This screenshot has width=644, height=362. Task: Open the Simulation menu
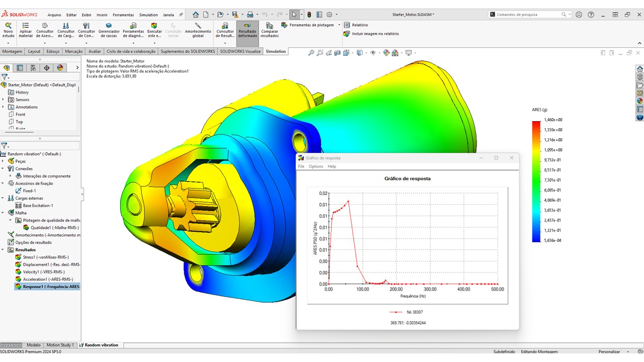(x=148, y=15)
